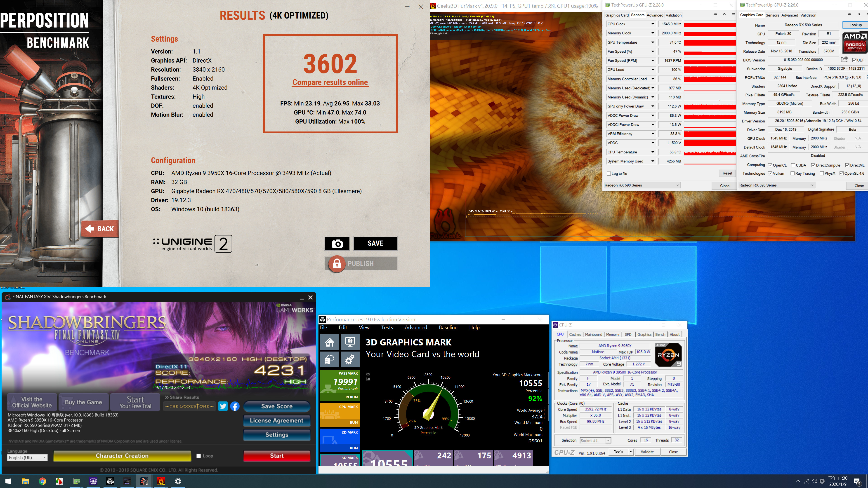Toggle the DirectCompute checkbox in GPU-Z

click(813, 165)
